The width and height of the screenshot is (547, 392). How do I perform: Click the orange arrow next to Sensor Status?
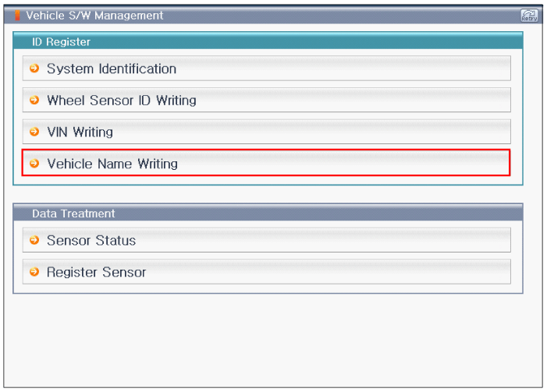(x=34, y=241)
